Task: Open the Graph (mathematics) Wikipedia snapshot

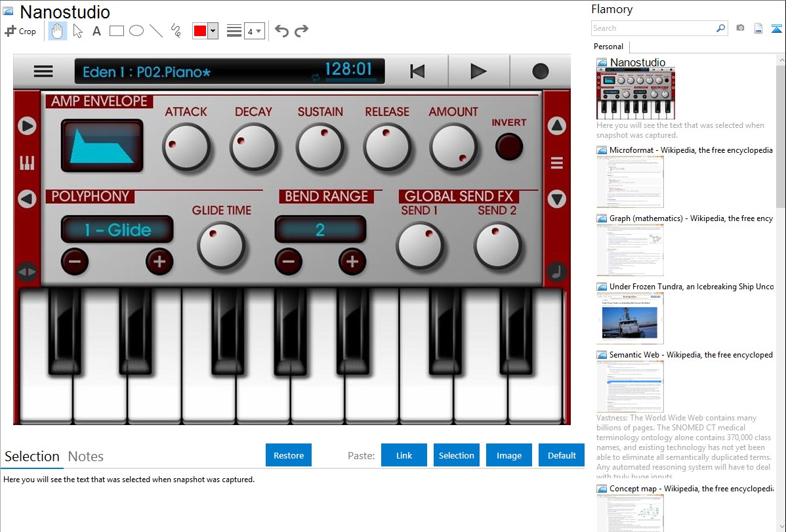Action: [x=630, y=250]
